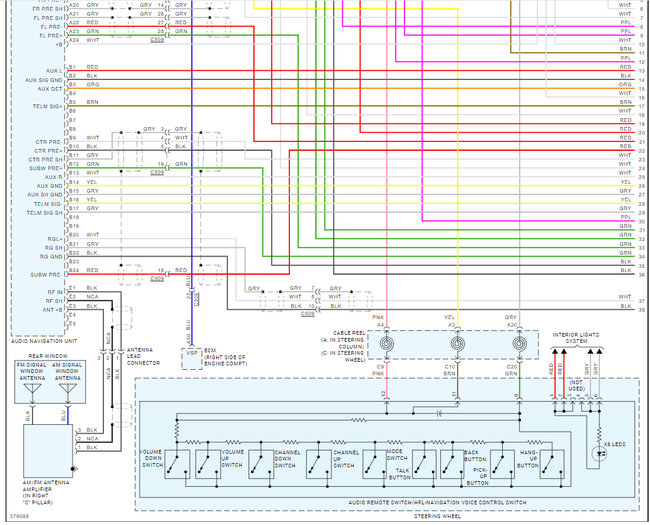Click the ANTENNA LEAD CONNECTOR label
The image size is (650, 525).
tap(143, 356)
